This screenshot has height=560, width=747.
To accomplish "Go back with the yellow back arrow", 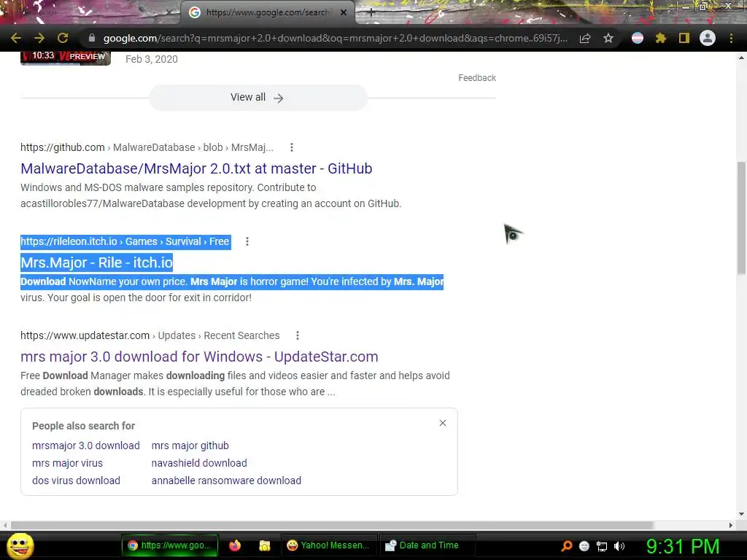I will coord(16,38).
